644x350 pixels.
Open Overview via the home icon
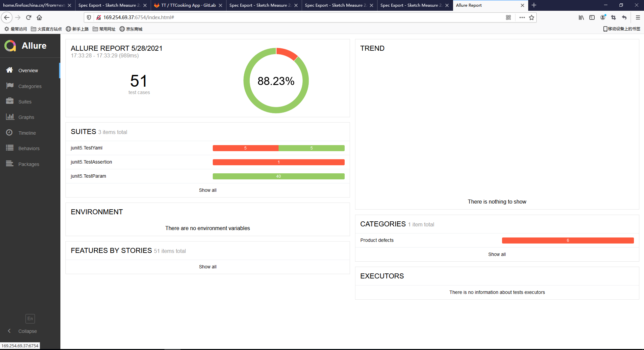[x=9, y=70]
